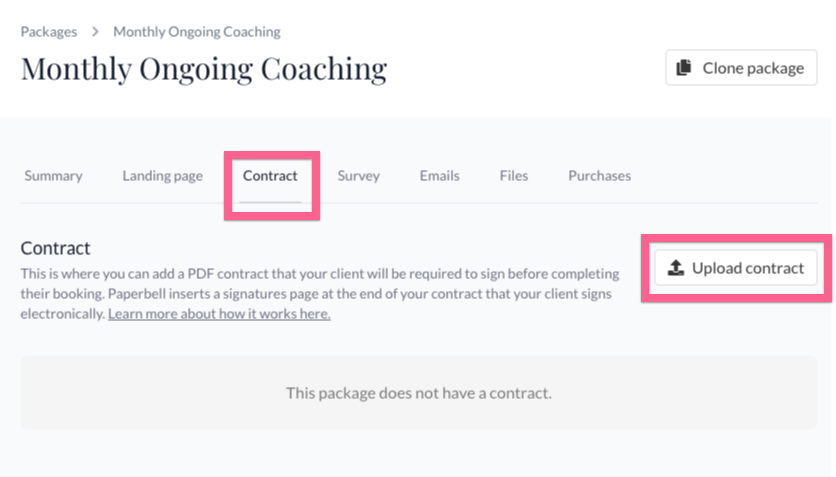Click the upload arrow icon

click(x=676, y=268)
